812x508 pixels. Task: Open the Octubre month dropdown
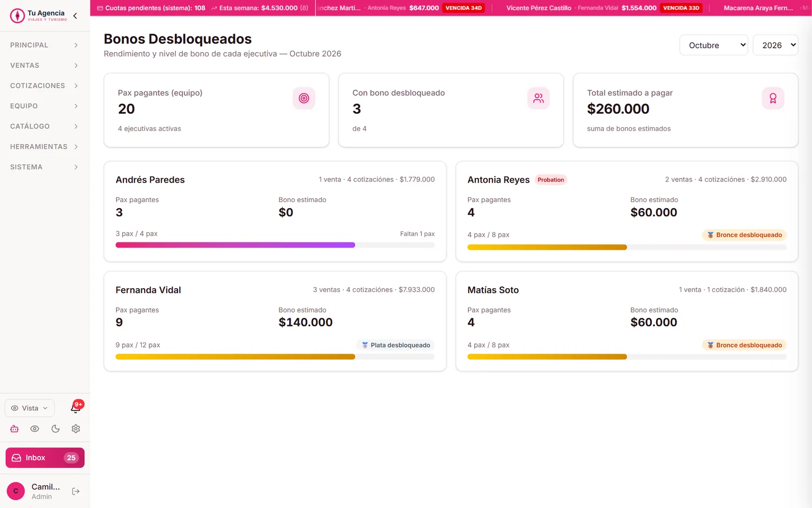(x=713, y=45)
